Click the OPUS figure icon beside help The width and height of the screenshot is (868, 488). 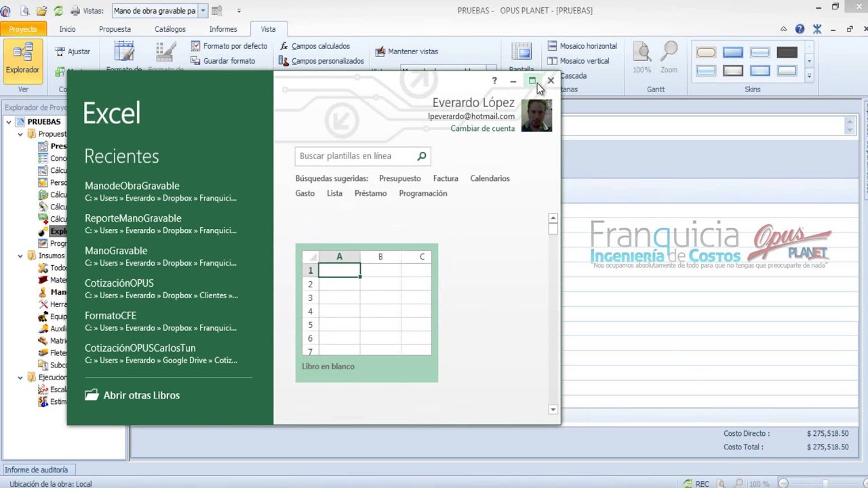pyautogui.click(x=816, y=29)
